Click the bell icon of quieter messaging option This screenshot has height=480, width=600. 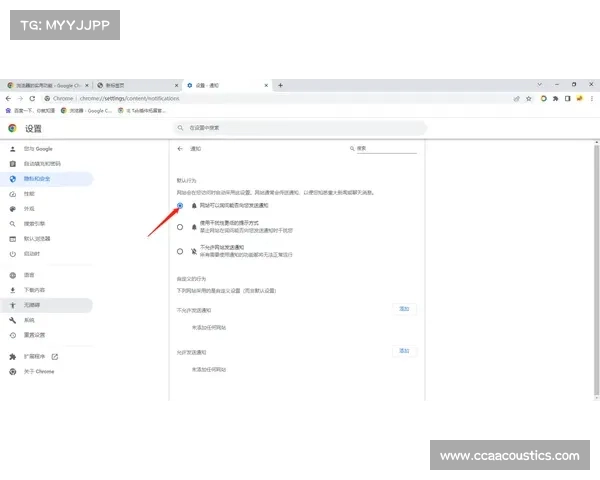click(194, 227)
